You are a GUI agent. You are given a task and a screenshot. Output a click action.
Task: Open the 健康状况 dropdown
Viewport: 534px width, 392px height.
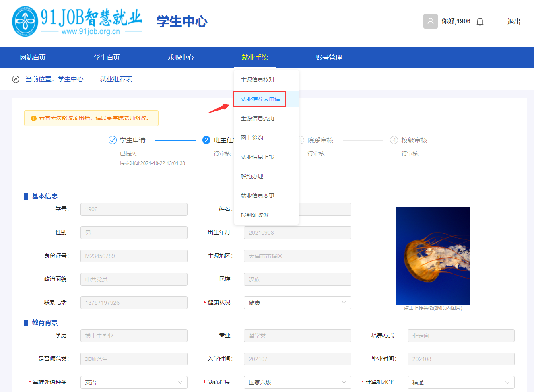(x=297, y=303)
